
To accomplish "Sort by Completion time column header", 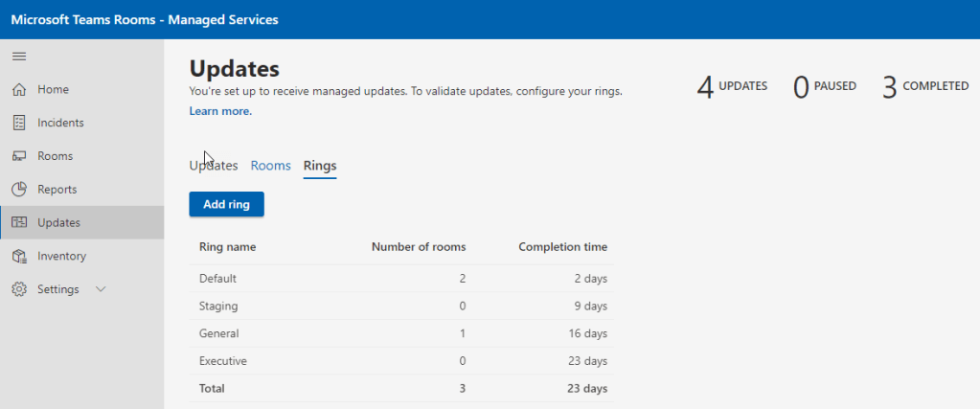I will pos(562,247).
